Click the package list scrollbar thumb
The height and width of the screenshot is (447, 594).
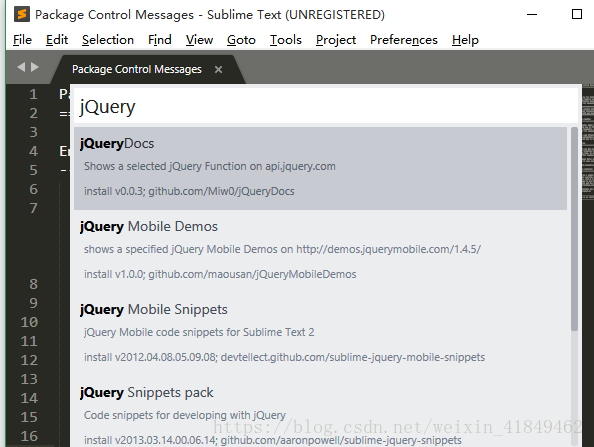[x=574, y=229]
